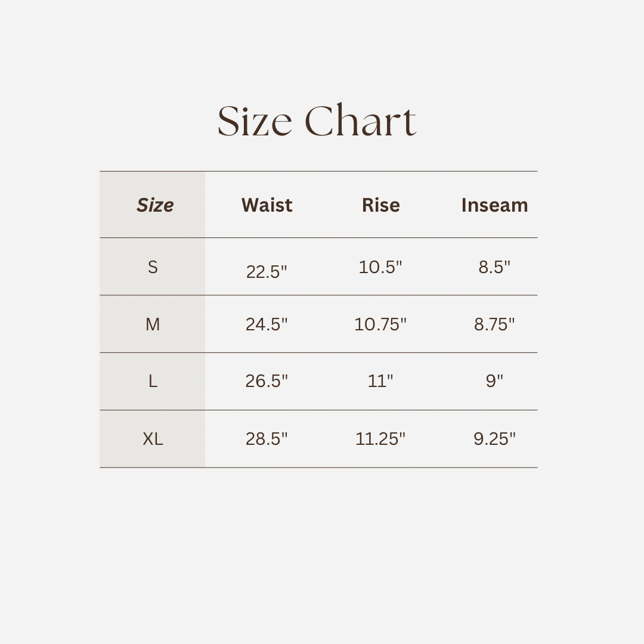Select the 8.75" inseam measurement
Screen dimensions: 644x644
click(494, 324)
